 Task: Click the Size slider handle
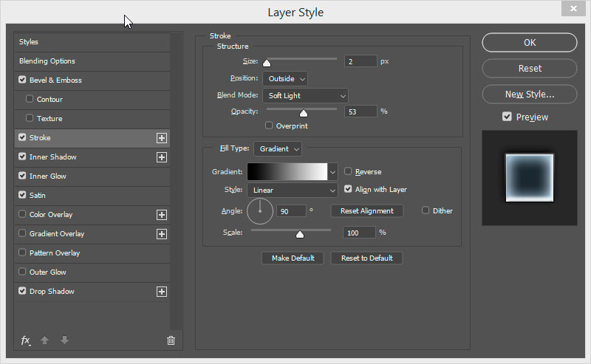coord(267,63)
